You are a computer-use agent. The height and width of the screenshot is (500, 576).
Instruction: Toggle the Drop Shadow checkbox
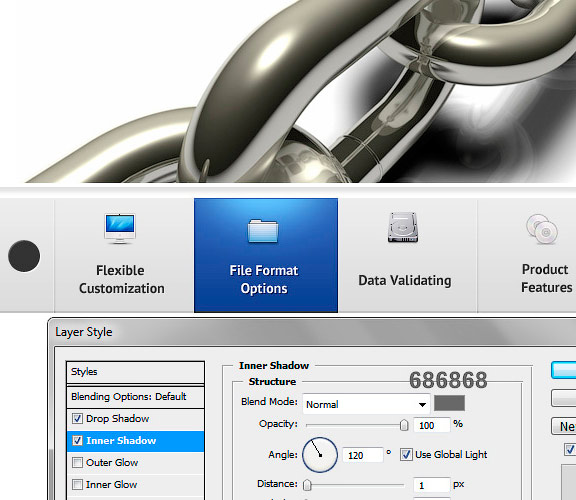pos(77,418)
